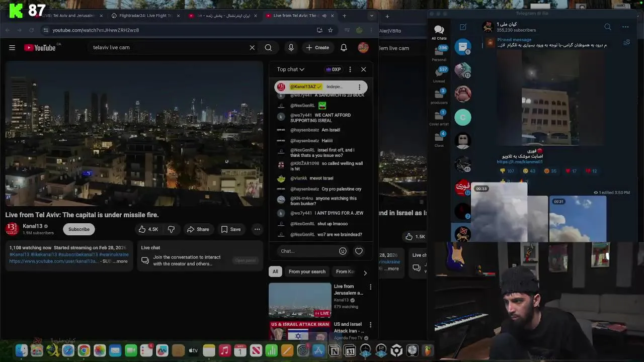Bookmark this page with the star icon
Viewport: 644px width, 362px height.
(330, 30)
